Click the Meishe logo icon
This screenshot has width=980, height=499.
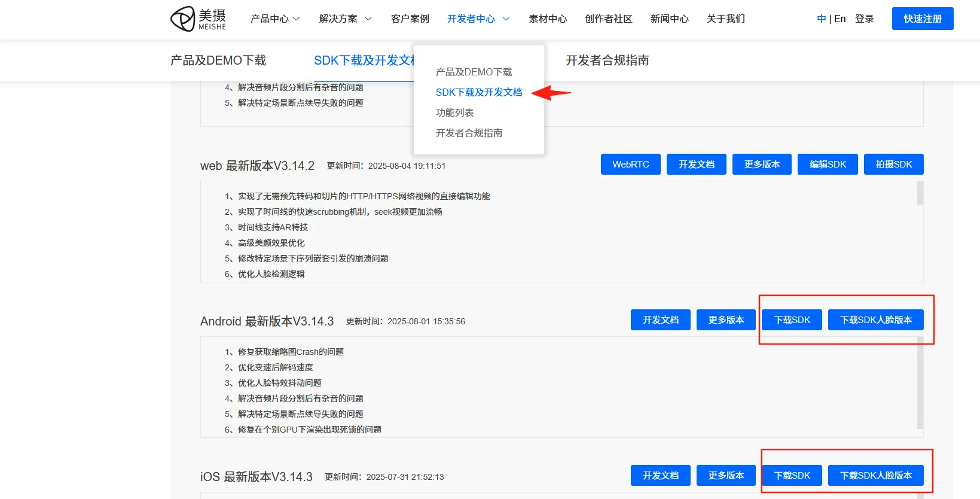(183, 19)
